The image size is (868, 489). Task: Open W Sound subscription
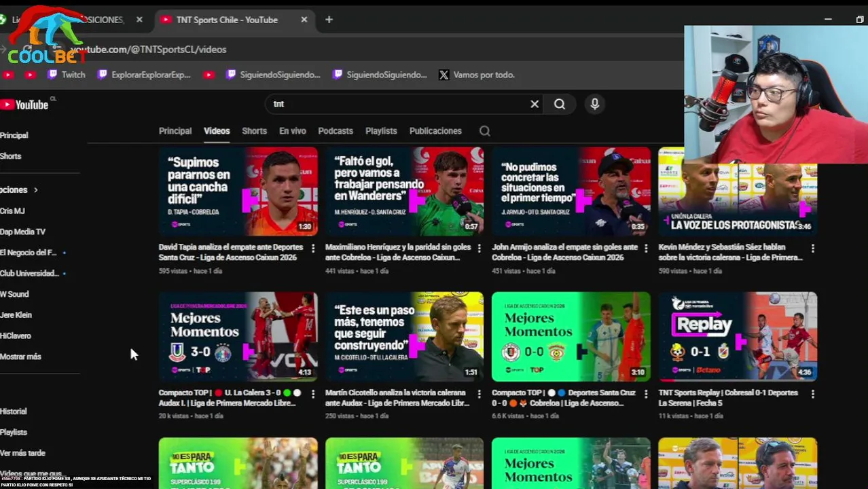click(14, 294)
